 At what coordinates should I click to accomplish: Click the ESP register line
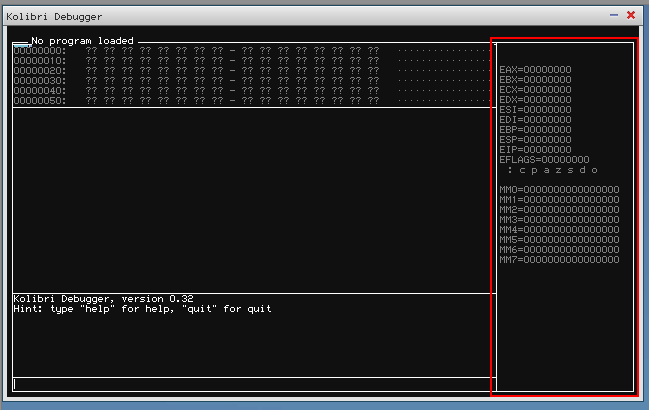(x=535, y=140)
